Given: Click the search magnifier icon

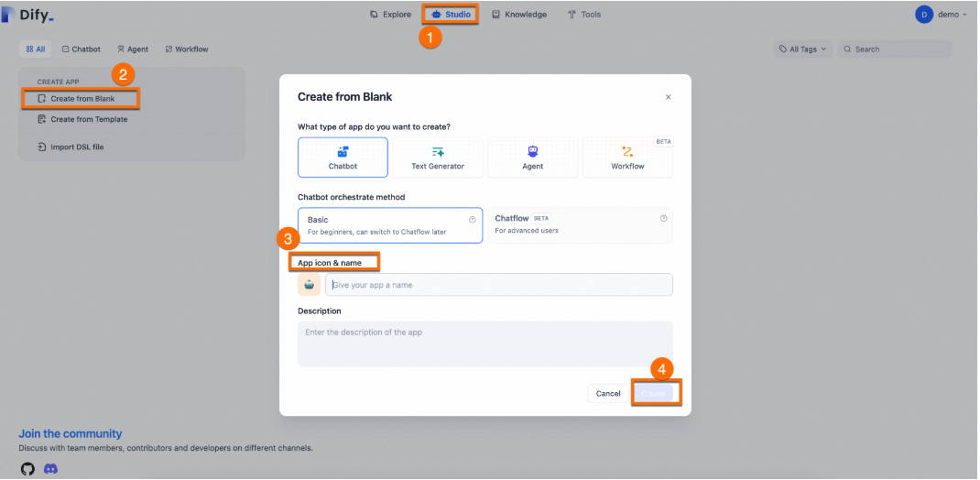Looking at the screenshot, I should (x=847, y=49).
